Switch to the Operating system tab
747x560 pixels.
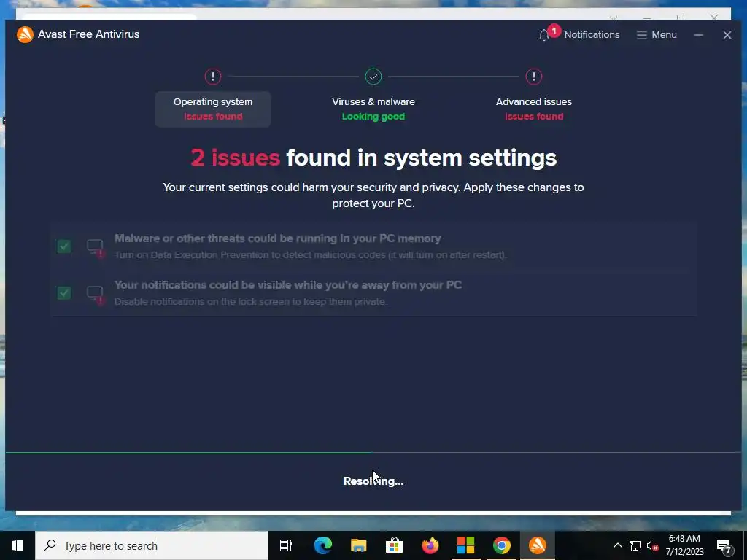pos(213,109)
